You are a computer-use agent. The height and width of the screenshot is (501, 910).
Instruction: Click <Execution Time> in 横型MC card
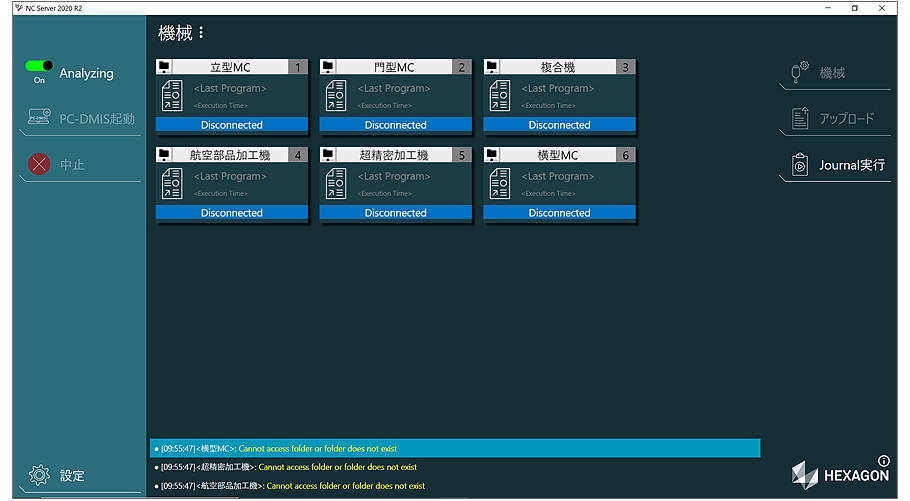click(x=548, y=193)
